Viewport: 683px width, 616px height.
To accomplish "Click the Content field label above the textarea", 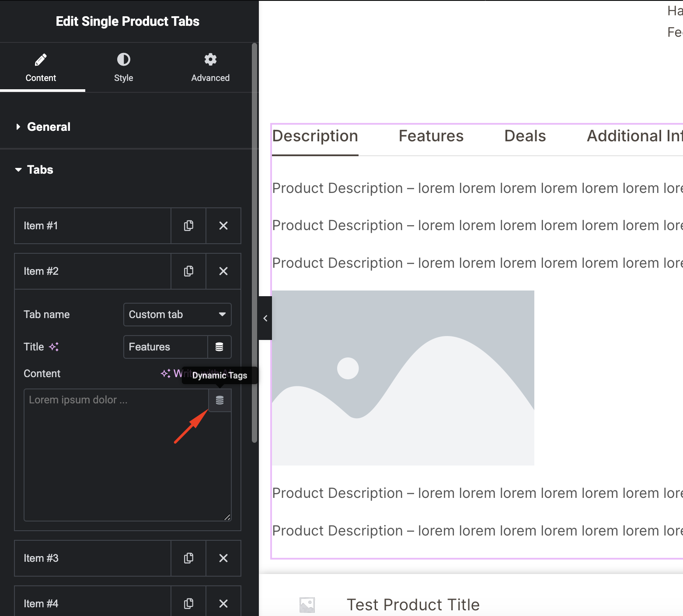I will [42, 374].
